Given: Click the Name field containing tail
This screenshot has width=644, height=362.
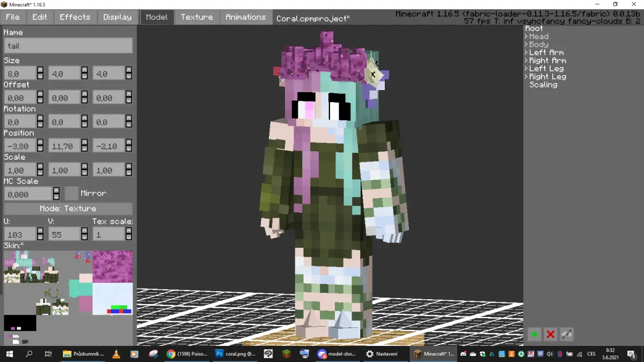Looking at the screenshot, I should (x=68, y=46).
